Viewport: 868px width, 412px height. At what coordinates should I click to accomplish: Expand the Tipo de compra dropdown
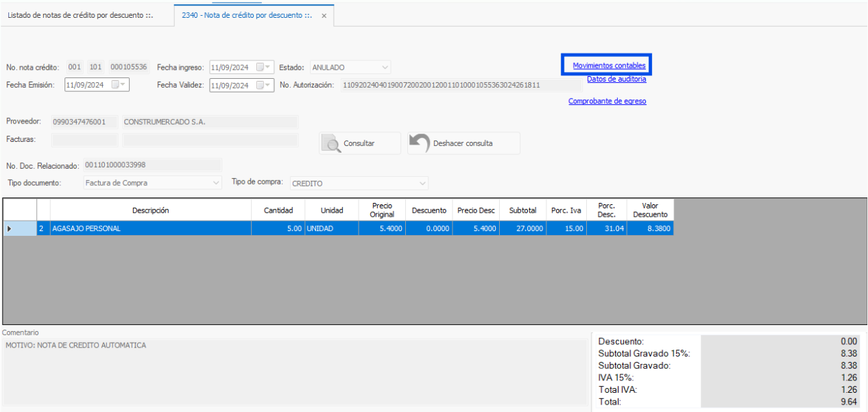click(422, 184)
